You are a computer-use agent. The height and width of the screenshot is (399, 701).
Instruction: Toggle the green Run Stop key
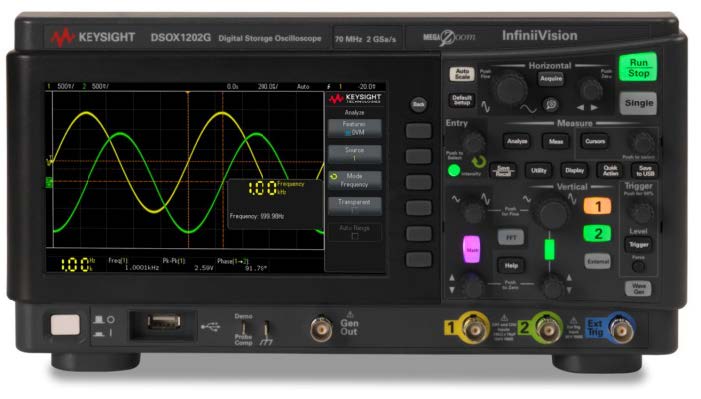point(638,68)
